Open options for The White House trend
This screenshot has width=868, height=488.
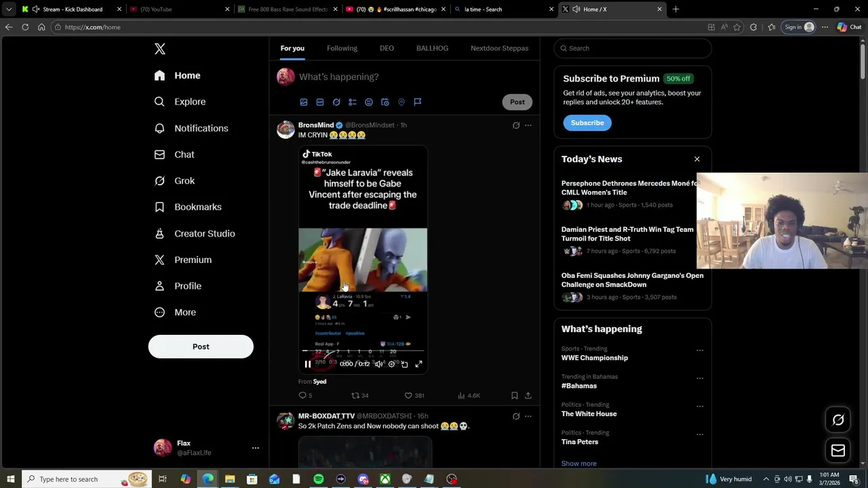700,407
